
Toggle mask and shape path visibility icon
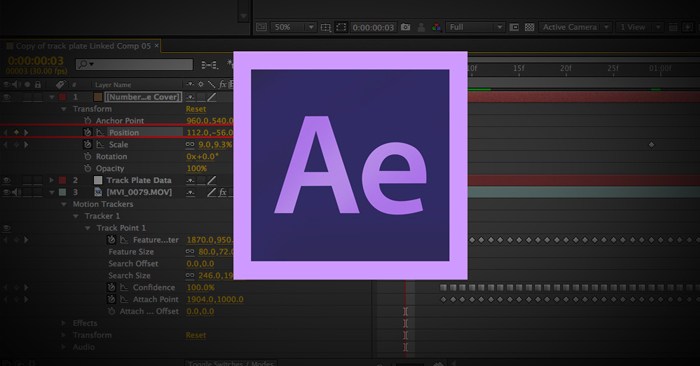[x=341, y=27]
